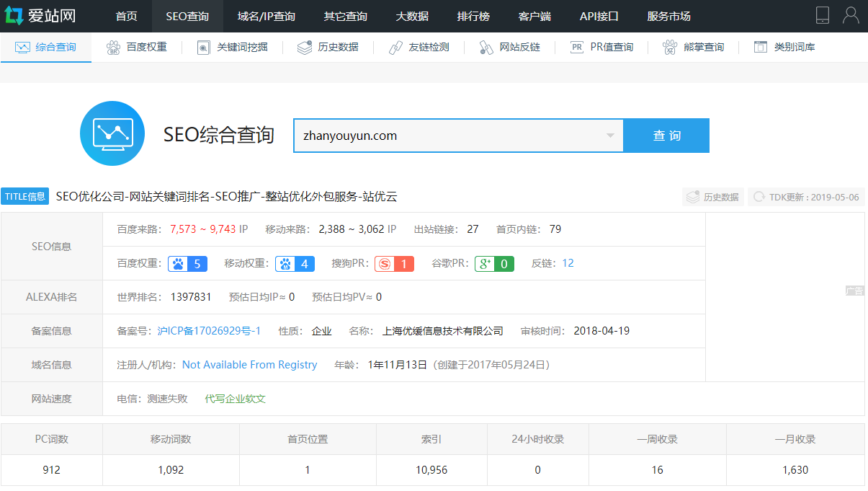Screen dimensions: 868x491
Task: Open the 大数据 menu
Action: tap(412, 16)
